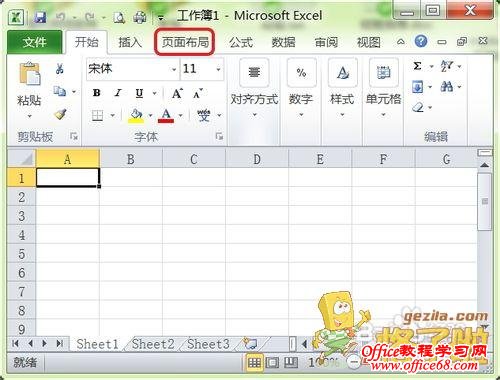Click cell A1
The image size is (500, 380).
pos(67,177)
